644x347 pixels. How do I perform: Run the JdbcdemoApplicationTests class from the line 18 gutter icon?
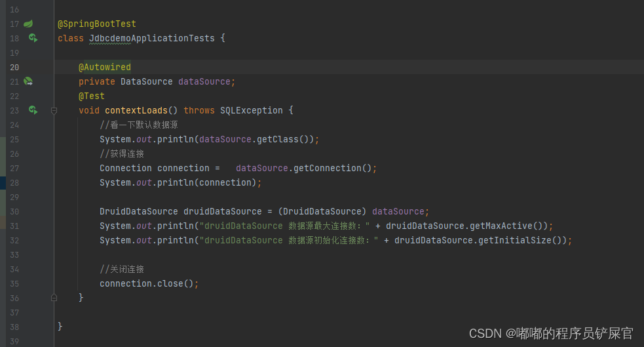point(33,38)
